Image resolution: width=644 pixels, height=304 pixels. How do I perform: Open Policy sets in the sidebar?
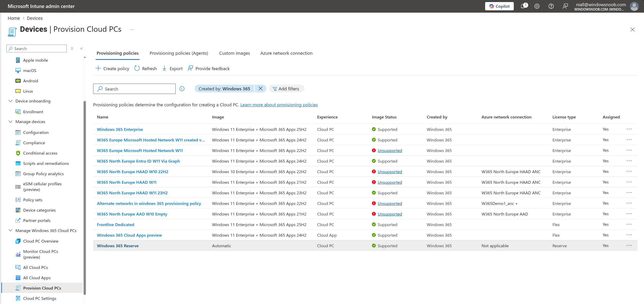(32, 200)
